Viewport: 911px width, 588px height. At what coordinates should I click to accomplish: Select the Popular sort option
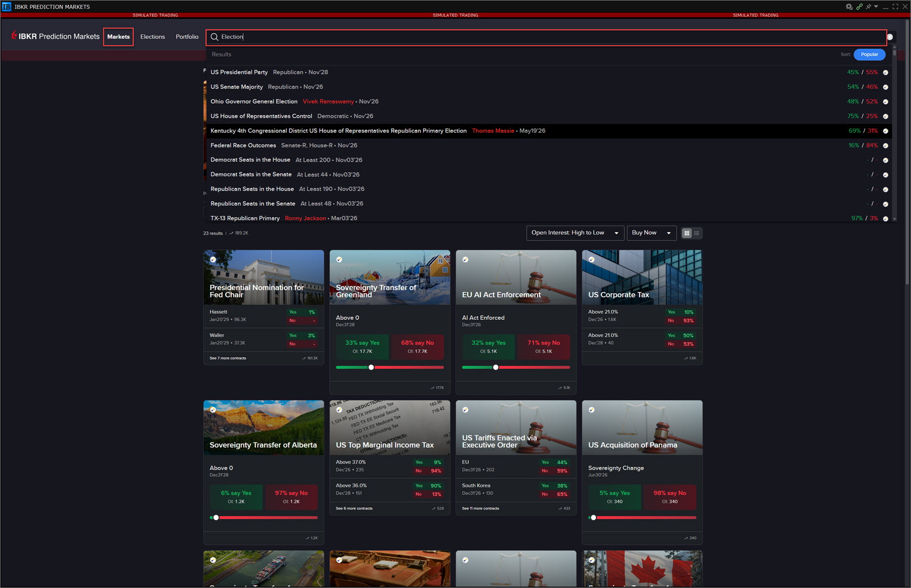click(869, 55)
